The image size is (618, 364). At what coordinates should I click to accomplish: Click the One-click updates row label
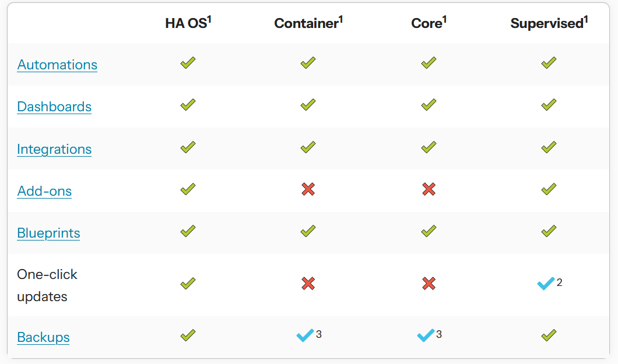pyautogui.click(x=47, y=285)
